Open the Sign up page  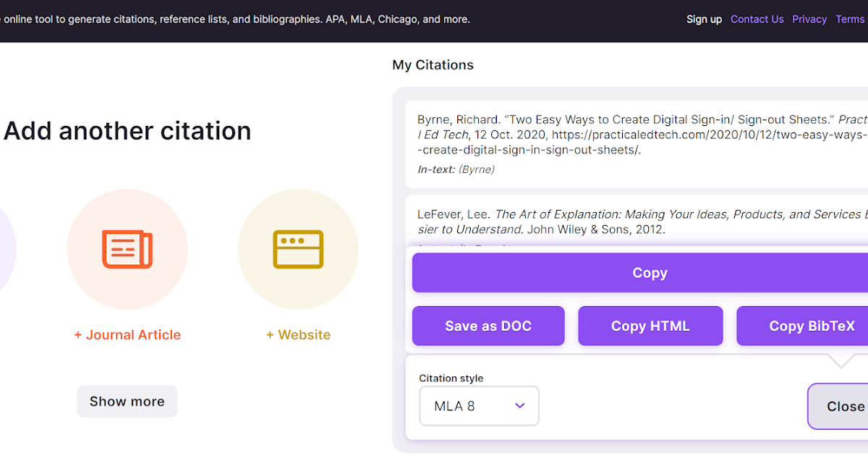coord(704,19)
